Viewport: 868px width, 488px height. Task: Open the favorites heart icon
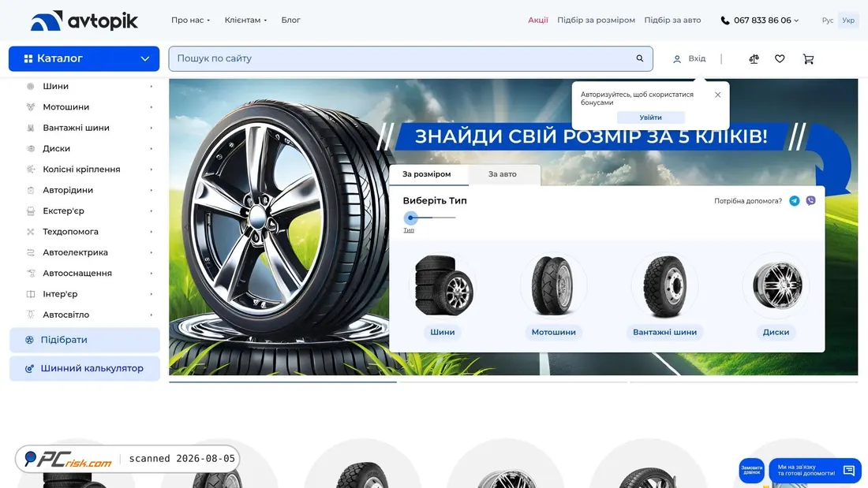780,58
